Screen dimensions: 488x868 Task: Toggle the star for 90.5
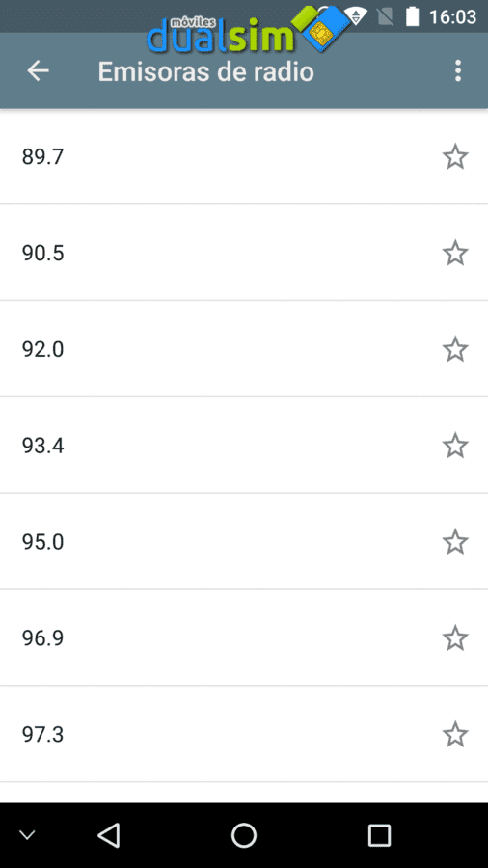pyautogui.click(x=455, y=253)
